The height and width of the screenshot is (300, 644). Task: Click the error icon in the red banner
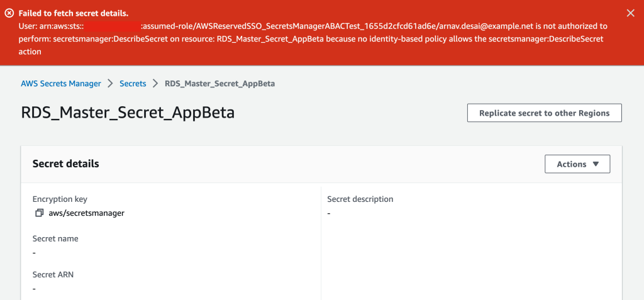point(9,13)
